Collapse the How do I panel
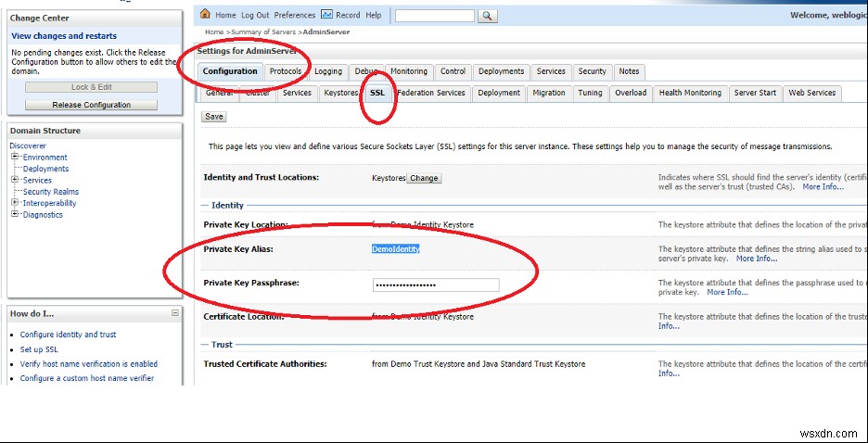 coord(175,313)
